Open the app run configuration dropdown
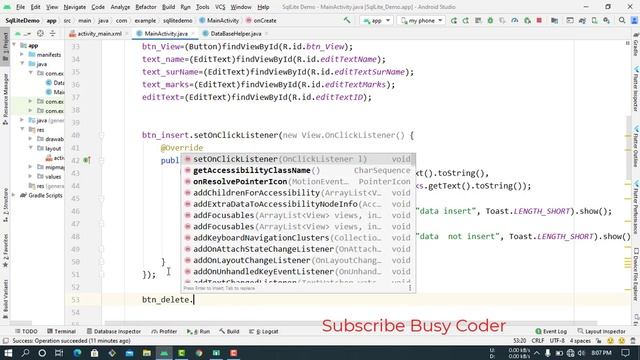This screenshot has height=360, width=640. 376,20
